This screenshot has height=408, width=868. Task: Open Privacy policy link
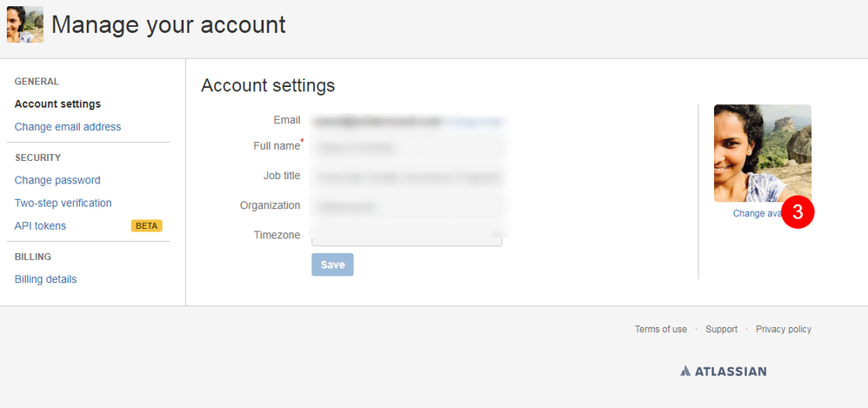click(x=784, y=330)
